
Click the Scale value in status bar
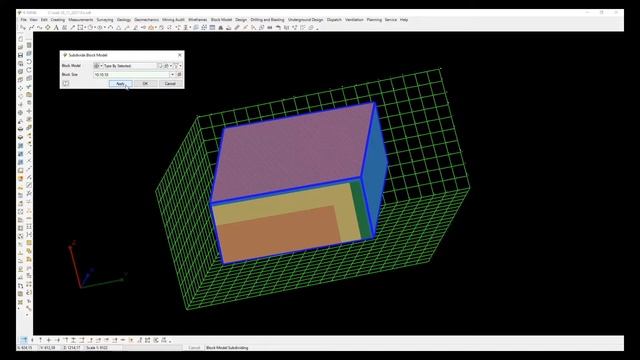pos(97,348)
